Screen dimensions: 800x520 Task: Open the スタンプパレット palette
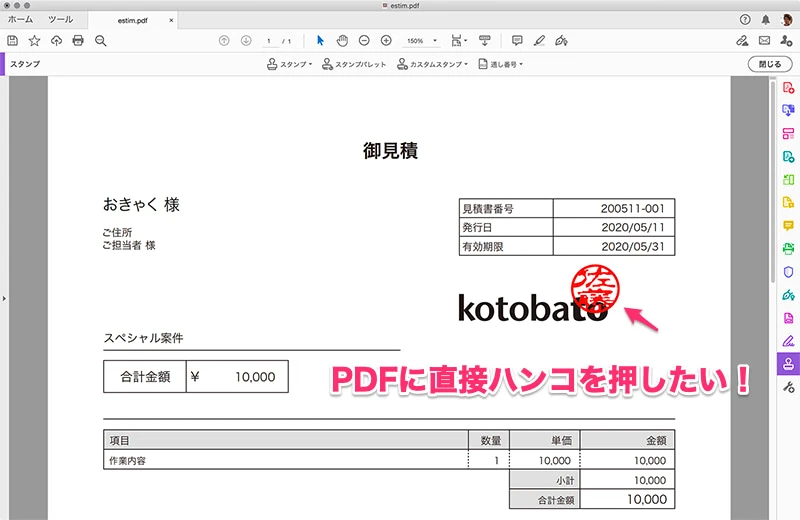(x=355, y=64)
